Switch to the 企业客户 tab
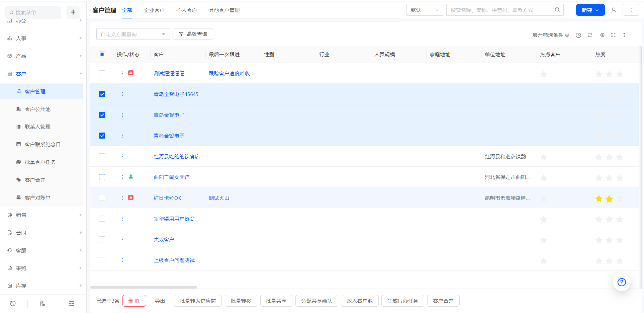 154,10
